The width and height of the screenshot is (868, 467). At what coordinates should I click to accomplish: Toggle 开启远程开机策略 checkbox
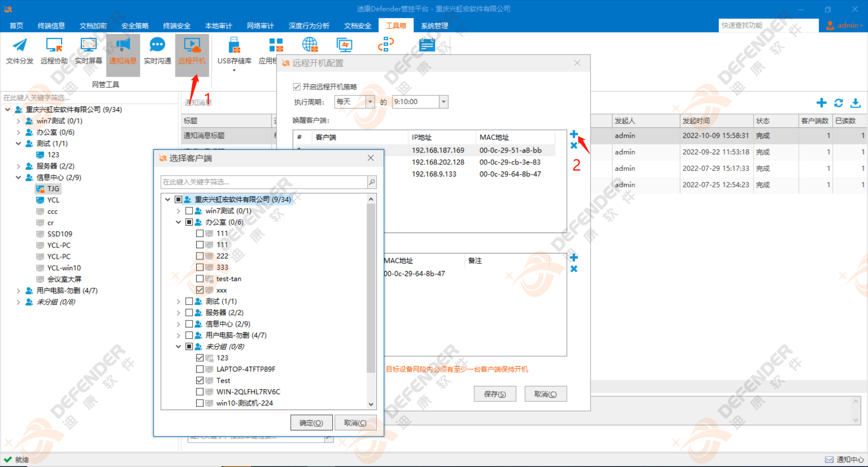pyautogui.click(x=297, y=87)
